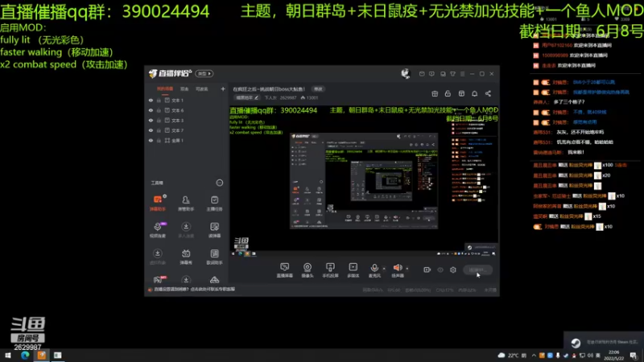Click the 读弹幕 read-danmaku tool
Image resolution: width=644 pixels, height=362 pixels.
(214, 229)
